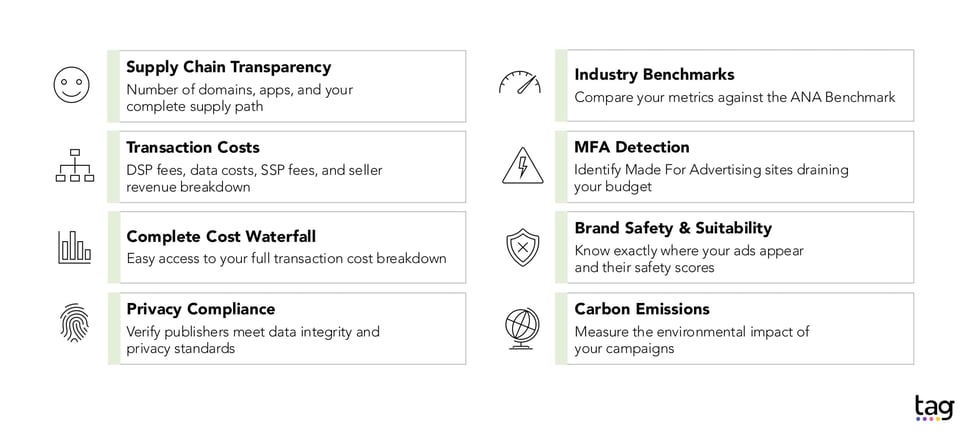Click the hierarchy org-chart icon
The width and height of the screenshot is (973, 440).
coord(74,165)
